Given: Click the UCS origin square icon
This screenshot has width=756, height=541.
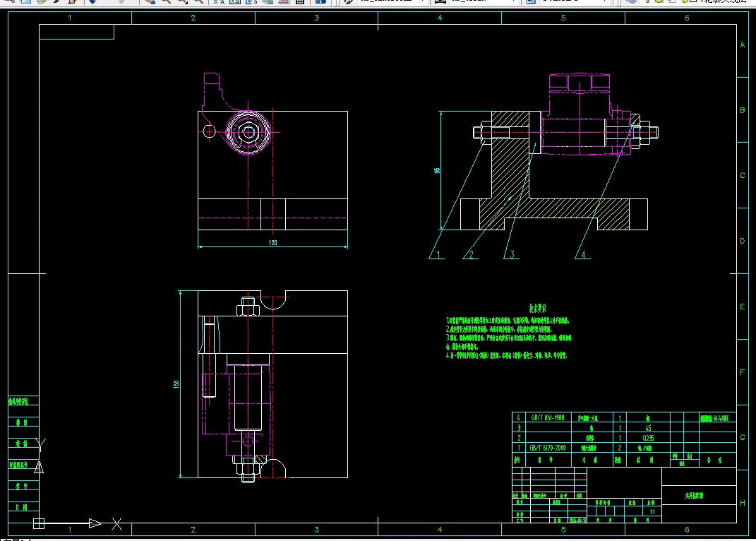Looking at the screenshot, I should [x=39, y=523].
